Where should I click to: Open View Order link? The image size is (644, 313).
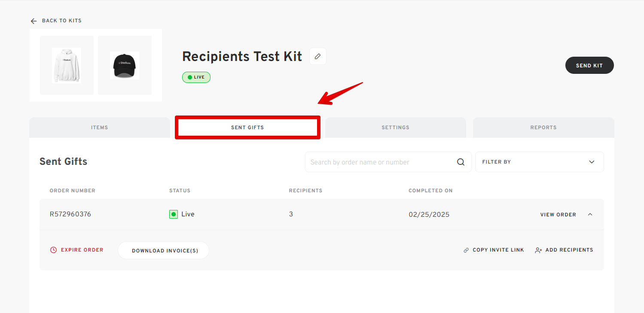558,215
